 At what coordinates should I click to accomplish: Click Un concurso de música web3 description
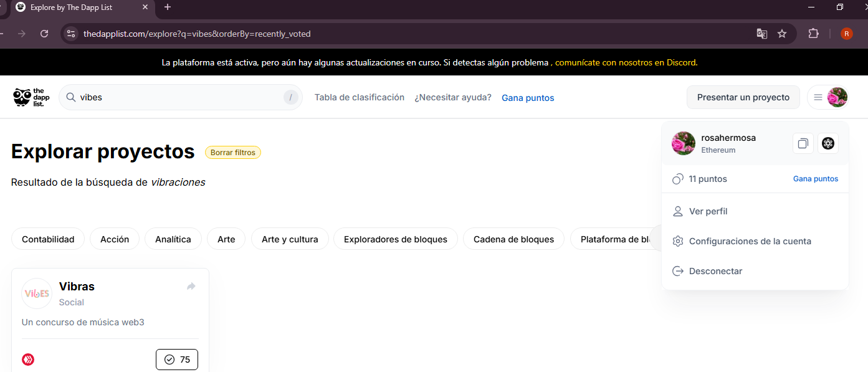(83, 322)
